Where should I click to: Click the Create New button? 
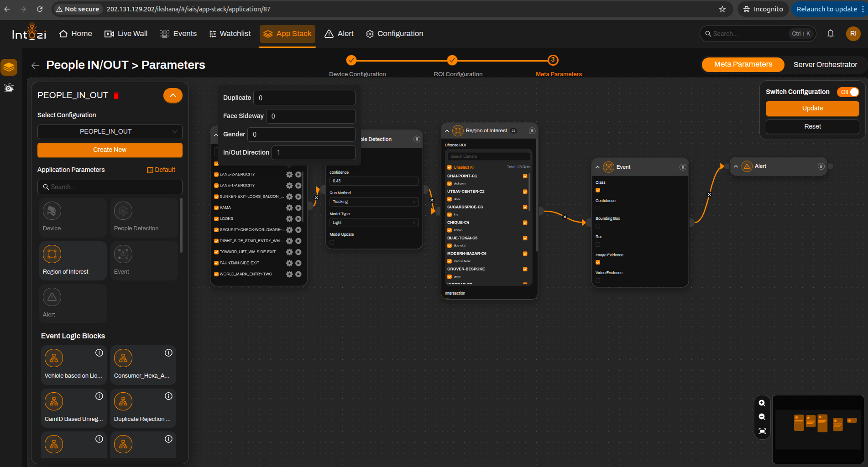(x=110, y=150)
